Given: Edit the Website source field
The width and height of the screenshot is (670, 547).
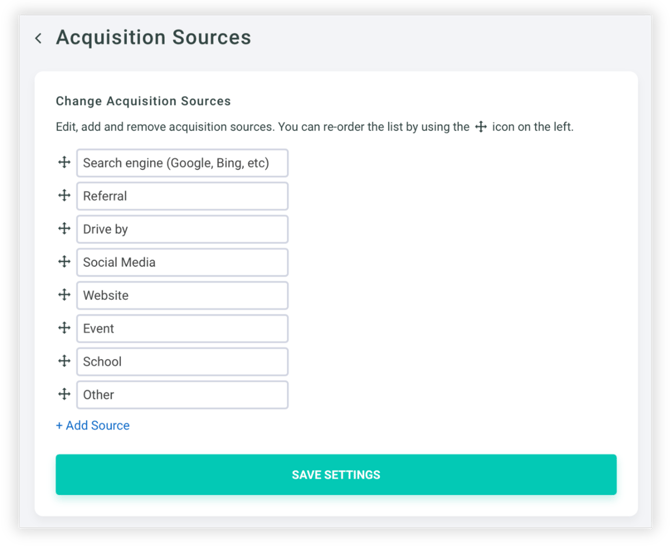Looking at the screenshot, I should pos(182,295).
